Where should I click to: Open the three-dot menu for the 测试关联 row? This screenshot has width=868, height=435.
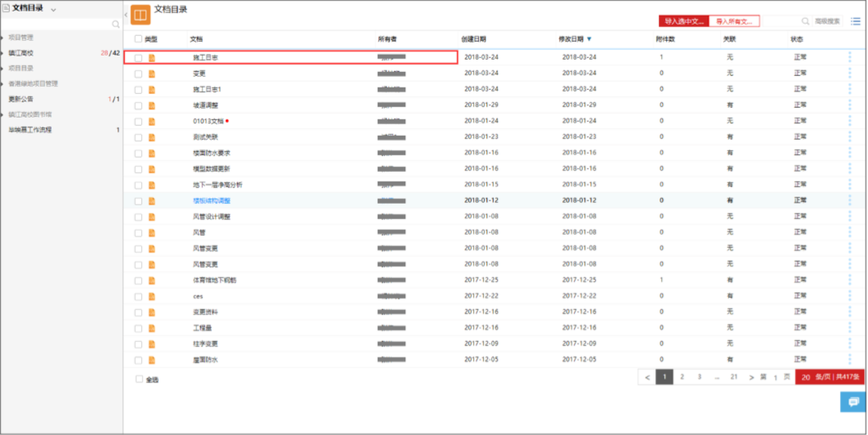[x=850, y=137]
